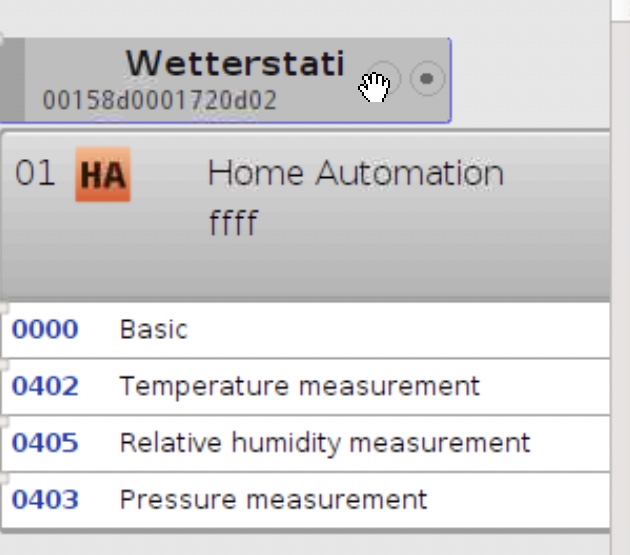Click the ffff device ID text

pos(233,222)
